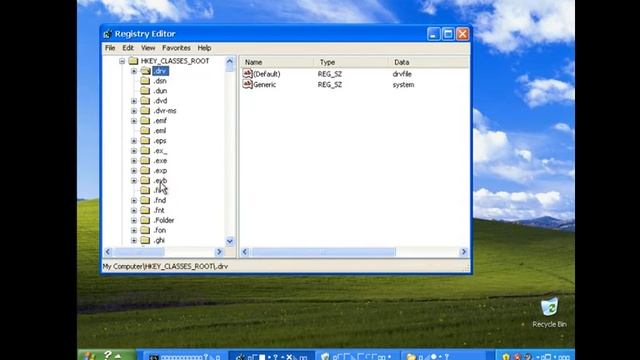Expand the .exe key node
This screenshot has height=360, width=640.
click(x=134, y=160)
